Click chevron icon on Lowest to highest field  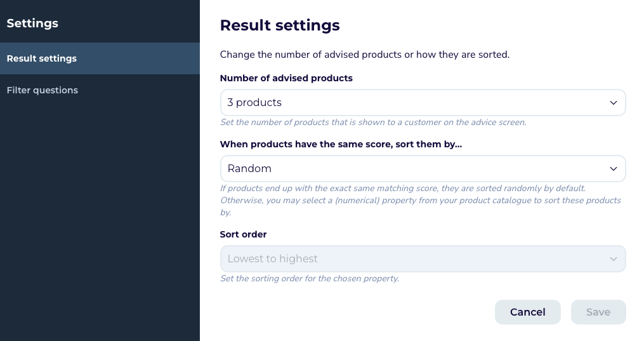[x=613, y=259]
